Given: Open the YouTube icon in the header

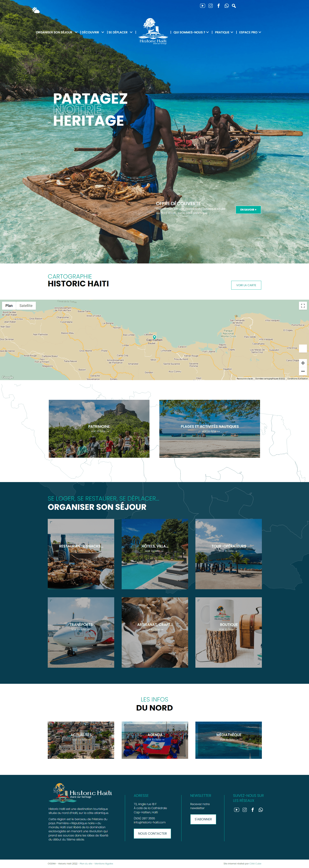Looking at the screenshot, I should [202, 6].
